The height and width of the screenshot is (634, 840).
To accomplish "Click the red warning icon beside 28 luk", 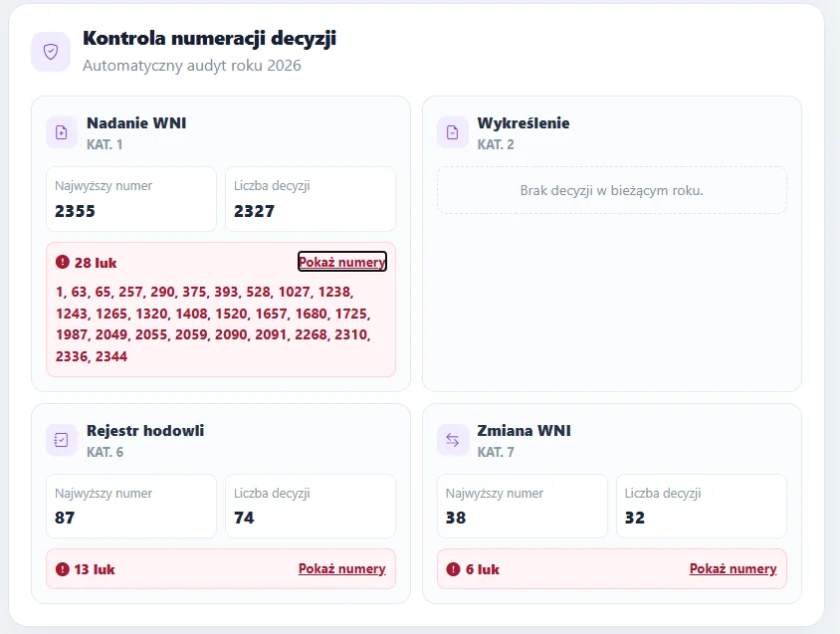I will pos(63,262).
